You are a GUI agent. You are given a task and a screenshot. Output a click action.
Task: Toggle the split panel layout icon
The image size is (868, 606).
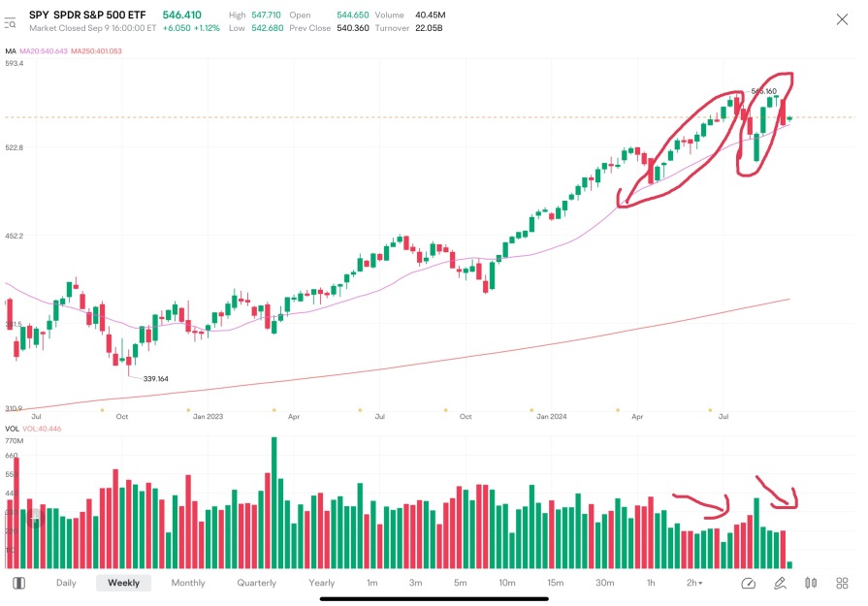pos(18,583)
